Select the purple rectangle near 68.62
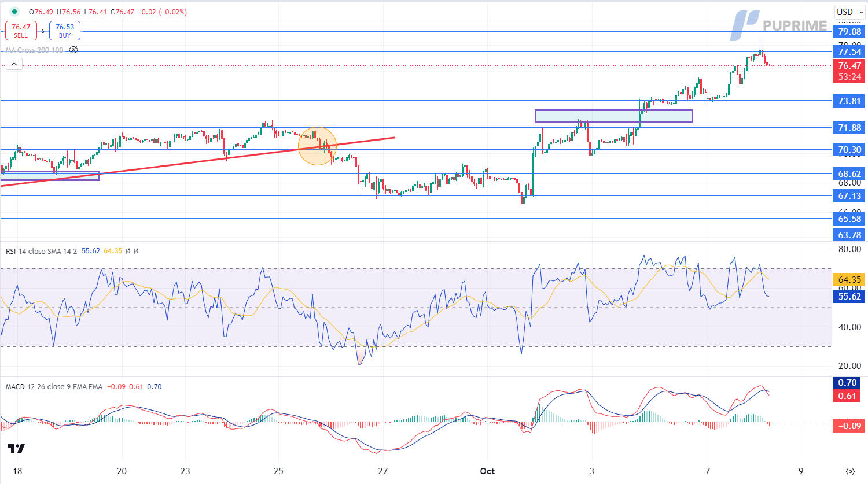This screenshot has width=868, height=484. [x=50, y=176]
